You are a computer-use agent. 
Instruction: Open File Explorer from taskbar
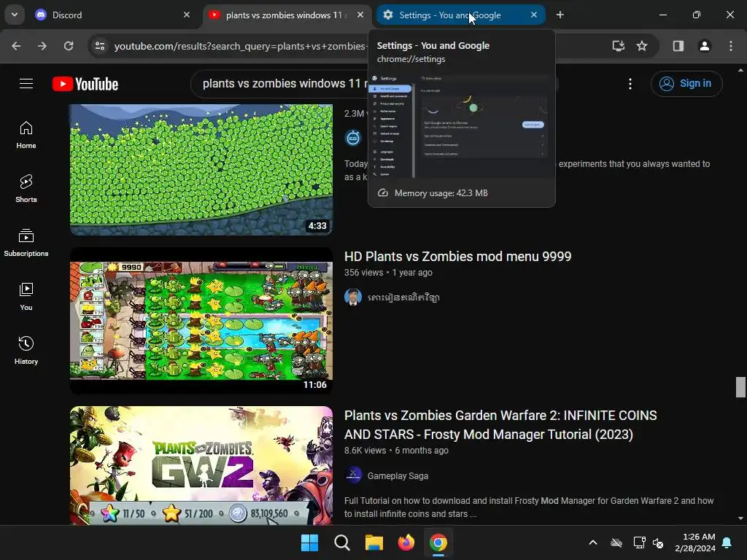(x=374, y=542)
